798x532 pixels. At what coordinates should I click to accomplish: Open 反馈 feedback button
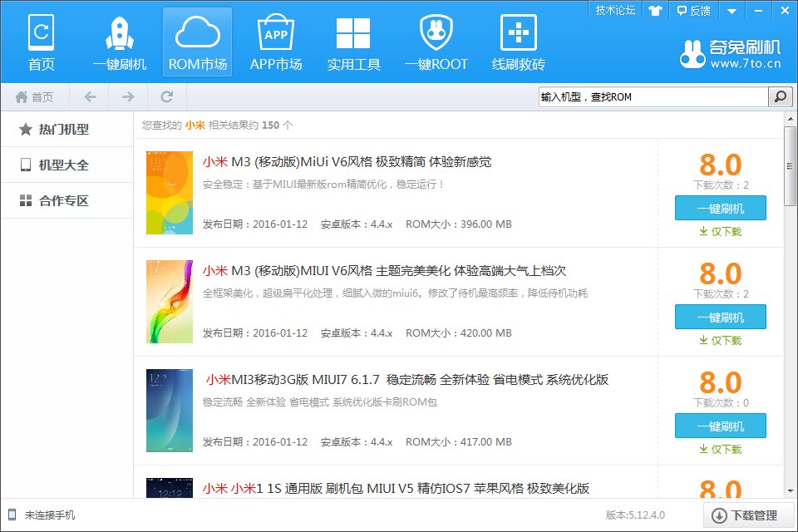(693, 10)
